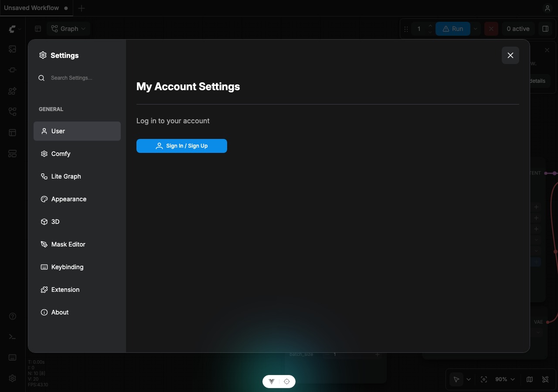The width and height of the screenshot is (558, 392).
Task: Open the Comfy settings category
Action: (77, 154)
